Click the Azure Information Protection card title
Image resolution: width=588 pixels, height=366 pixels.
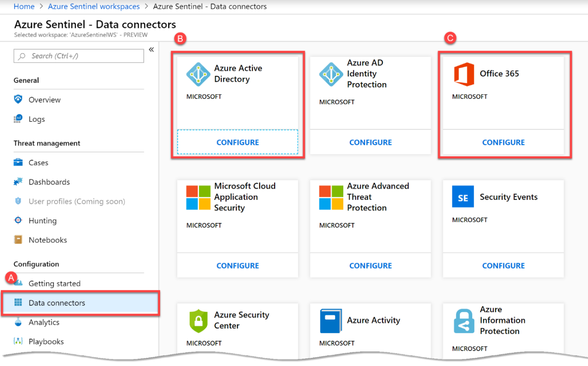(x=503, y=320)
